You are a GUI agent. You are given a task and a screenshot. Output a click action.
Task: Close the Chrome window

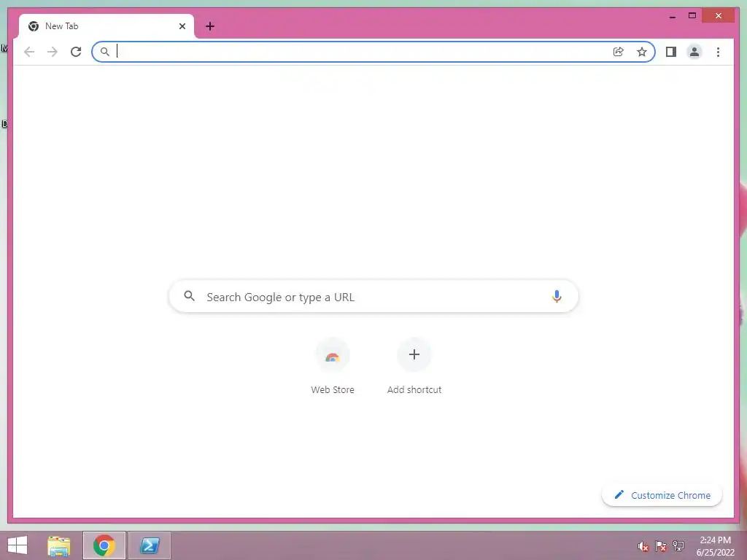[x=719, y=16]
